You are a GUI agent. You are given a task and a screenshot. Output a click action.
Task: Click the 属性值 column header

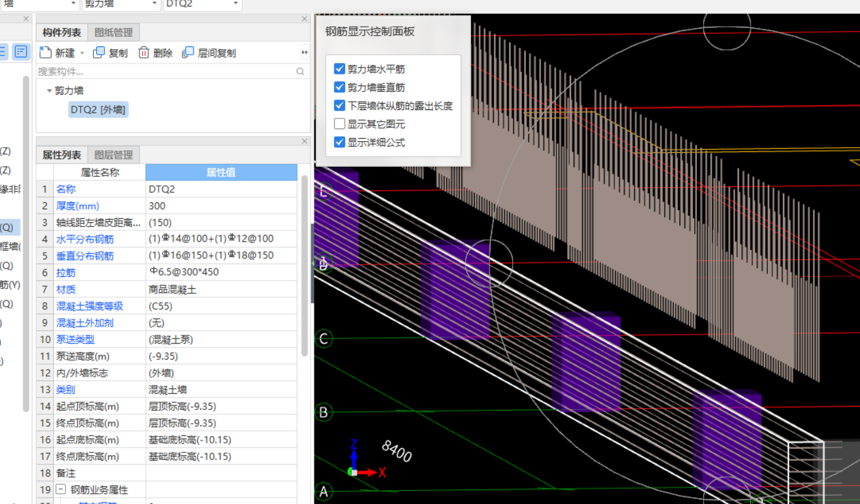coord(222,172)
